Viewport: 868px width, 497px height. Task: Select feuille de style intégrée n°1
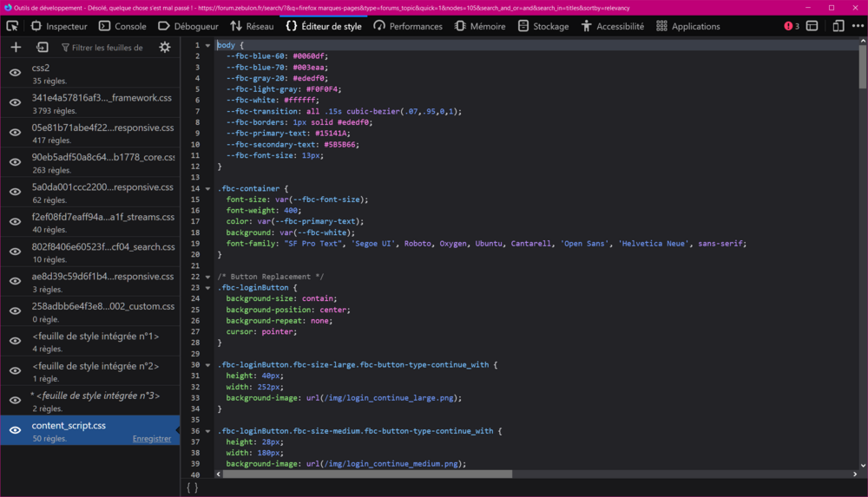point(89,341)
